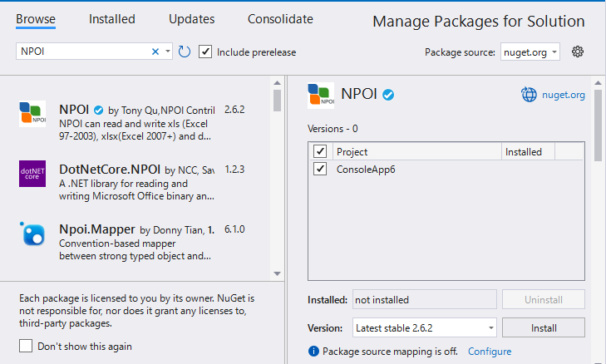The height and width of the screenshot is (364, 606).
Task: Uncheck the ConsoleApp6 project
Action: (x=320, y=169)
